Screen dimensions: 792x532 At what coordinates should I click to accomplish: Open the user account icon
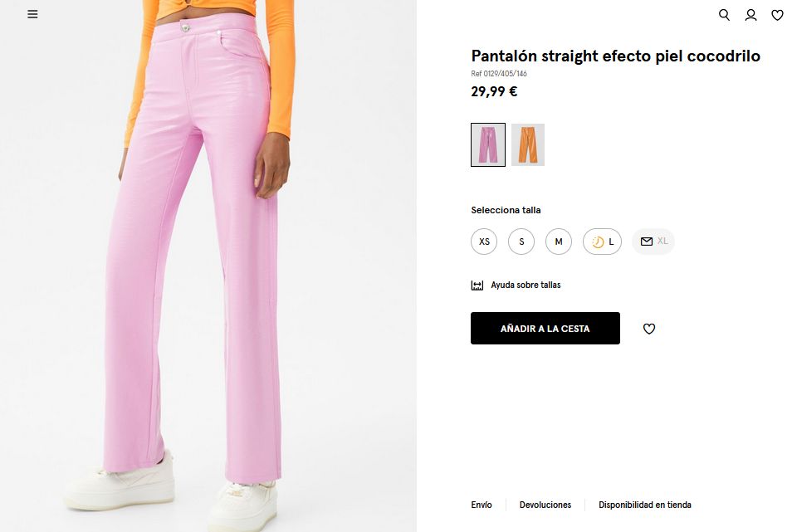pyautogui.click(x=750, y=15)
